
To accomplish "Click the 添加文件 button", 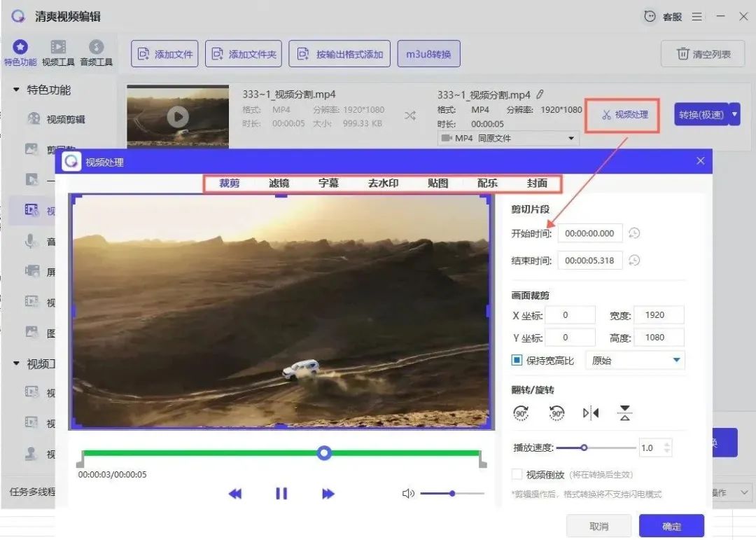I will click(x=164, y=54).
